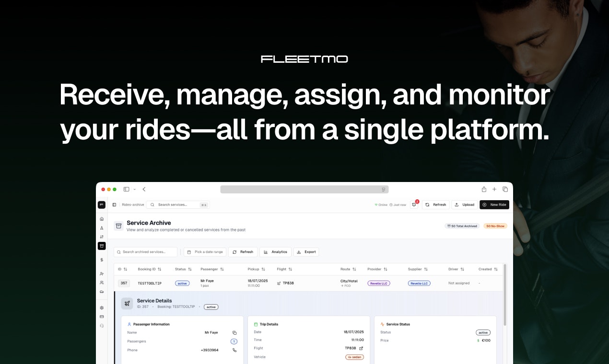Click the reader icon in address bar
Viewport: 609px width, 364px height.
tap(383, 189)
